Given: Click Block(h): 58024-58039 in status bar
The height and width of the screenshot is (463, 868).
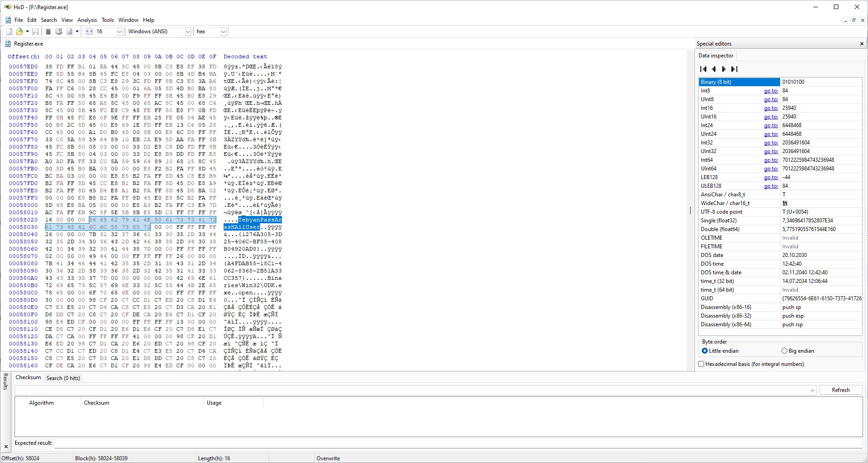Looking at the screenshot, I should click(101, 458).
